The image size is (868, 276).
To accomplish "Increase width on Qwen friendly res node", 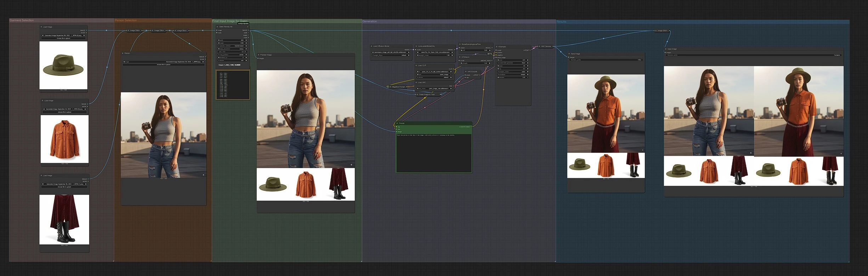I will [x=246, y=40].
